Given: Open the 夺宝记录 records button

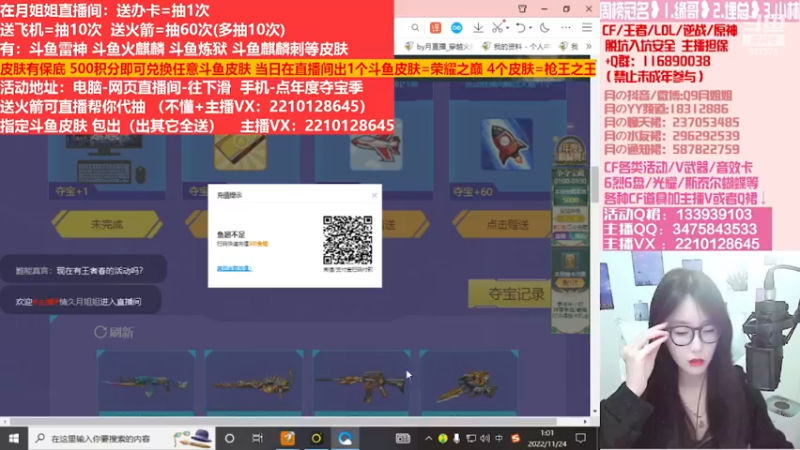Looking at the screenshot, I should pyautogui.click(x=508, y=294).
